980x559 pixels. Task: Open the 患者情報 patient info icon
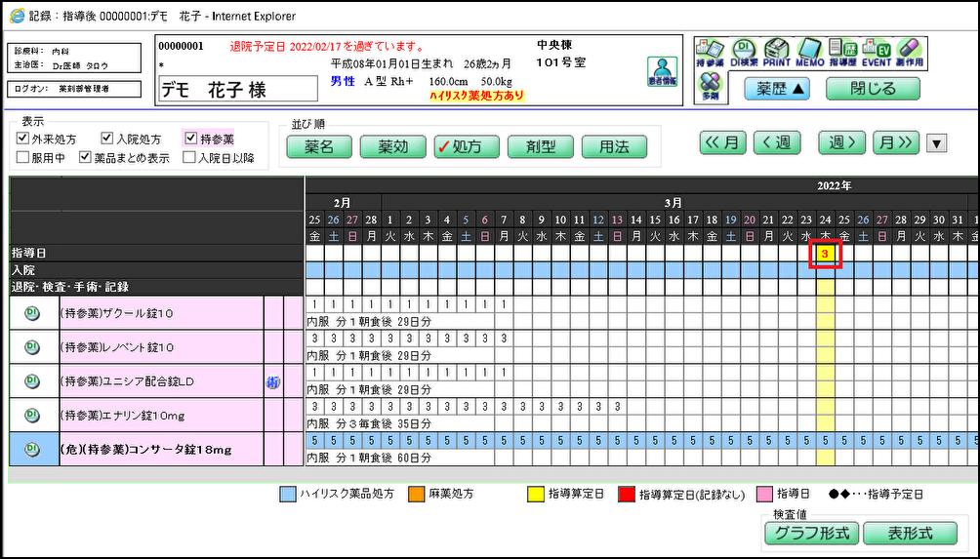(663, 73)
